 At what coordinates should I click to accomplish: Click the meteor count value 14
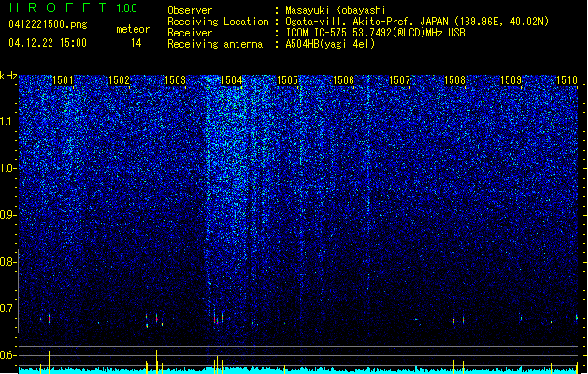point(136,43)
